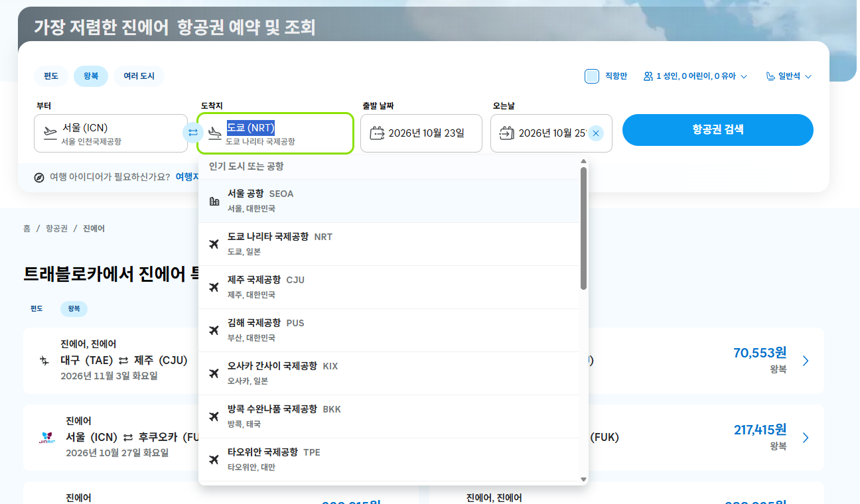The width and height of the screenshot is (860, 504).
Task: Choose 도쿄 나리타 국제공항 NRT suggestion
Action: click(389, 244)
